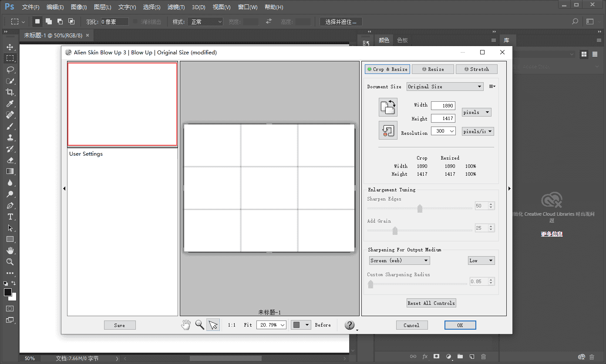Open the pixels units dropdown
Viewport: 606px width, 364px height.
click(476, 112)
